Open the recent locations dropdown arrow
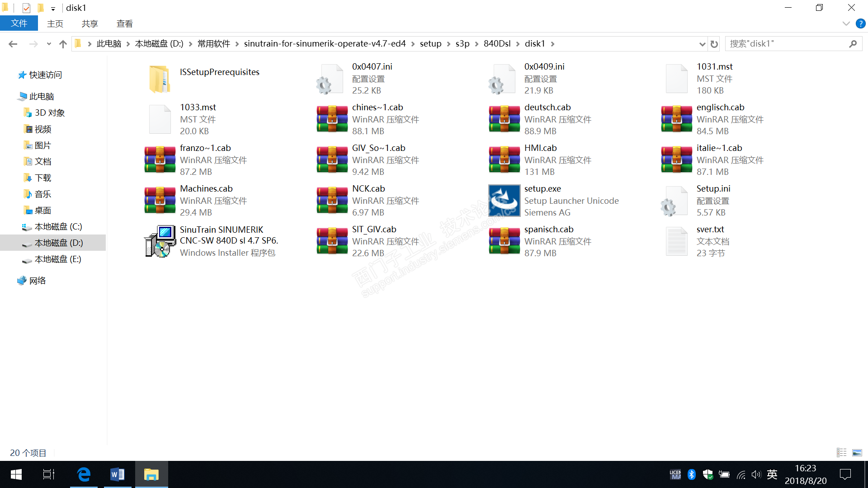Screen dimensions: 868x488 click(x=49, y=44)
